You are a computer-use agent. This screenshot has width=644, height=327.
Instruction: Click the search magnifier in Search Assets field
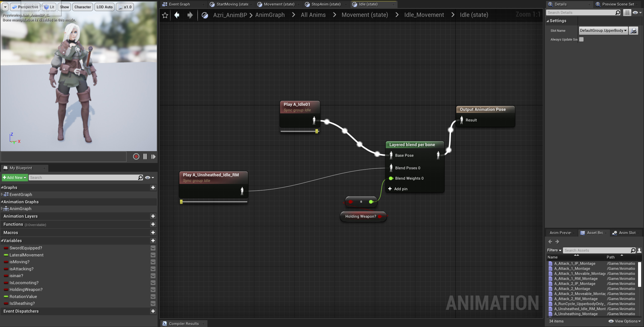click(633, 250)
